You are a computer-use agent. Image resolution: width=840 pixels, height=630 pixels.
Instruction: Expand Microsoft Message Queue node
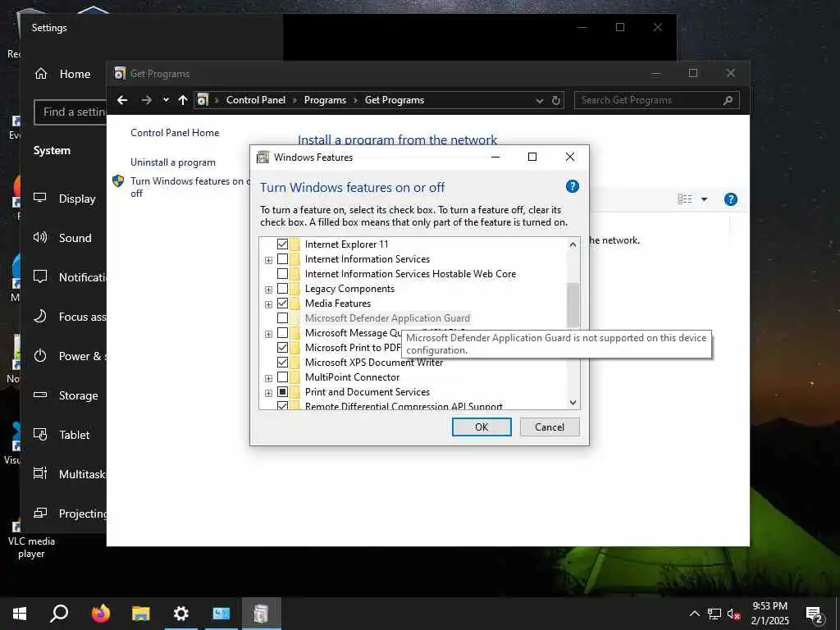pos(268,335)
